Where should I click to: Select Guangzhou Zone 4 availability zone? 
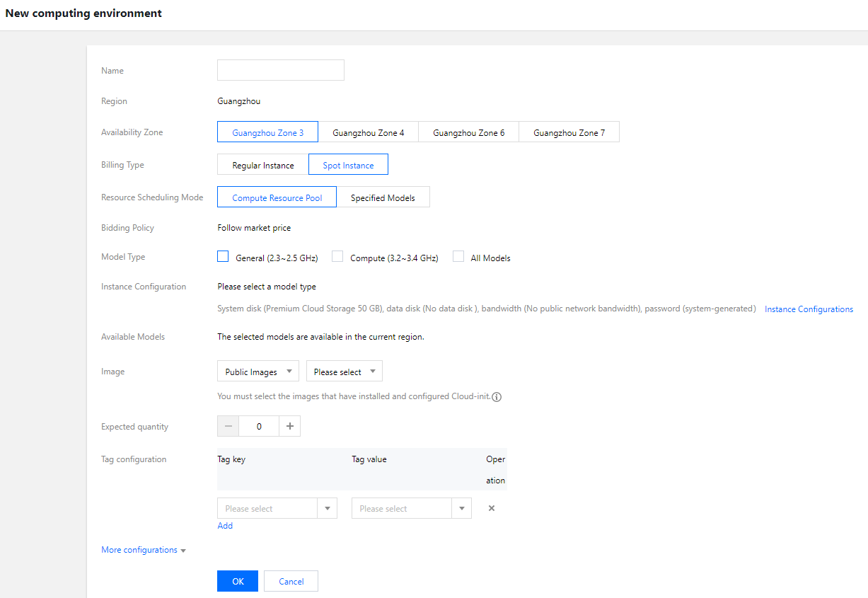pyautogui.click(x=368, y=132)
